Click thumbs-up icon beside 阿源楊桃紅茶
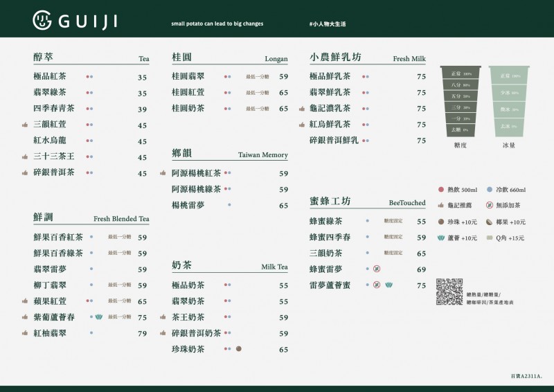The width and height of the screenshot is (554, 392). pyautogui.click(x=163, y=173)
